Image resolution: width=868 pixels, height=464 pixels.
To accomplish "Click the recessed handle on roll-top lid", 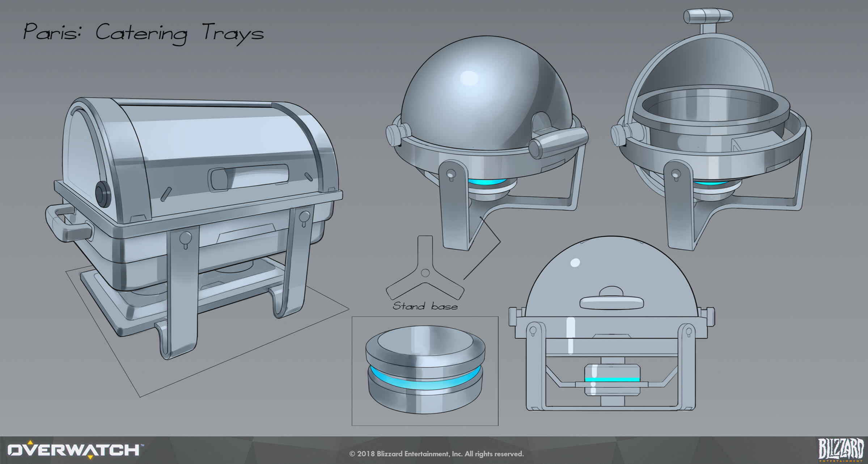I will coord(250,177).
